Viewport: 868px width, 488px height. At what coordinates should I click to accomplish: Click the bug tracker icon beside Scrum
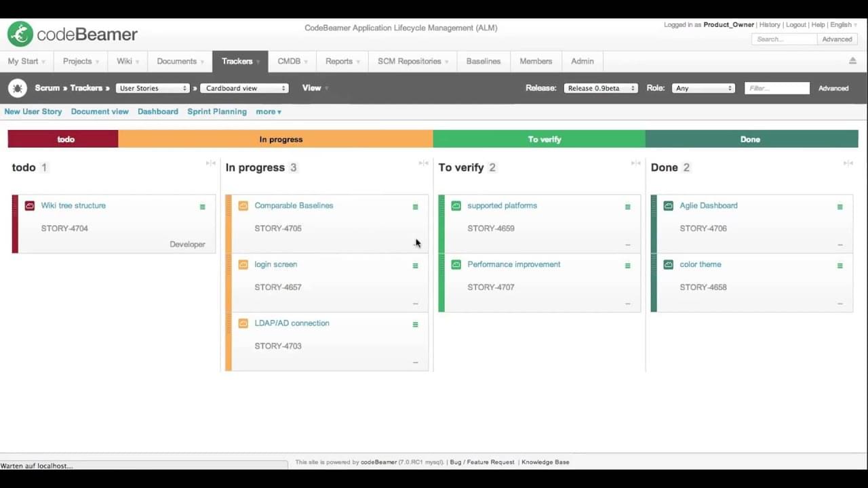tap(17, 88)
